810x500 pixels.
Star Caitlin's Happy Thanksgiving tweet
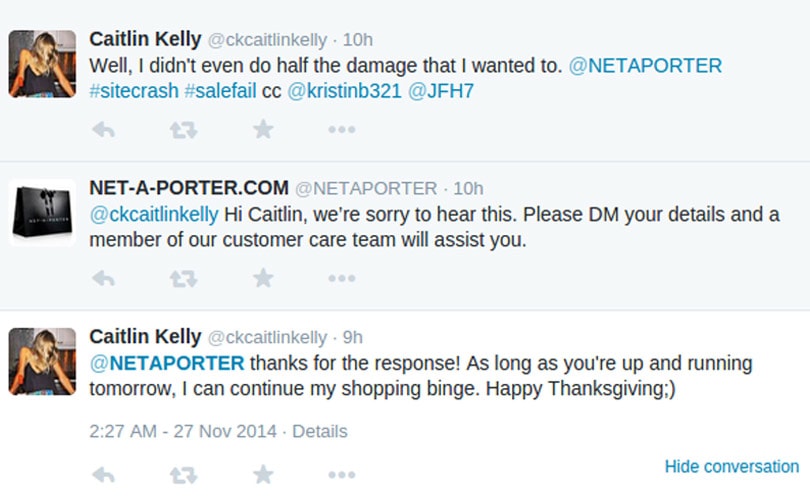point(263,474)
